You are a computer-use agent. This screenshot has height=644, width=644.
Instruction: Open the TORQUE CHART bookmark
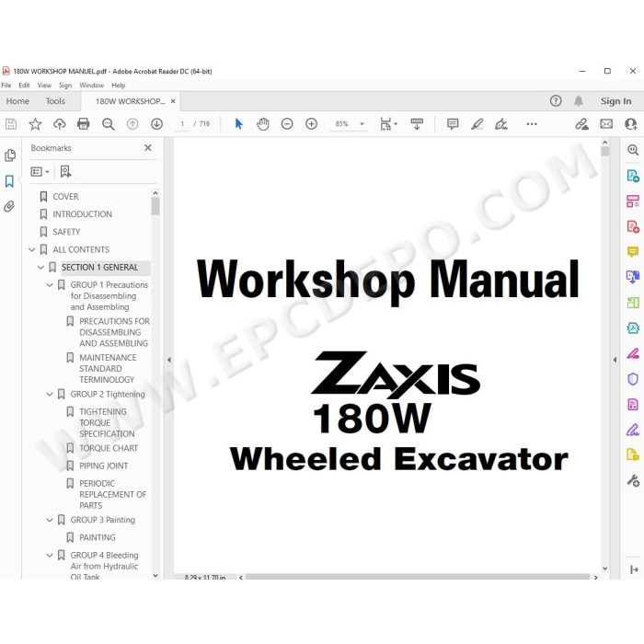(109, 448)
